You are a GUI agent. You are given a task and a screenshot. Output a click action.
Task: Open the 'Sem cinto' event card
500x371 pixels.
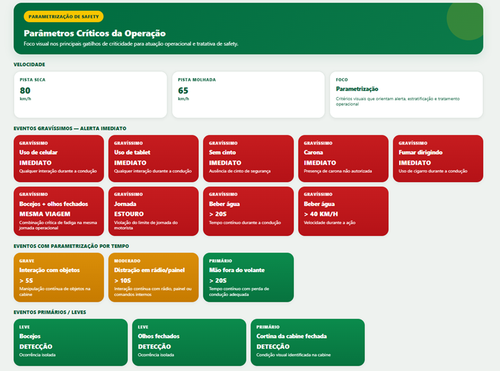(248, 158)
